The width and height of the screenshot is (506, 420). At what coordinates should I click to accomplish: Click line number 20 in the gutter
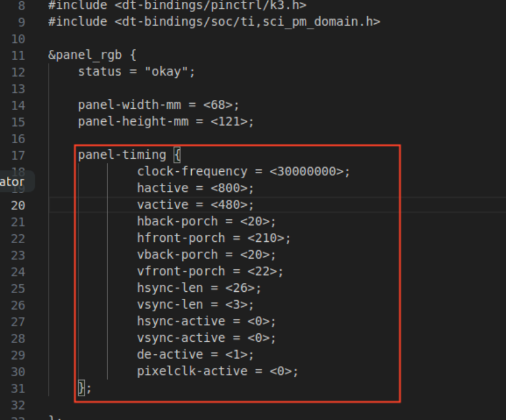[18, 206]
